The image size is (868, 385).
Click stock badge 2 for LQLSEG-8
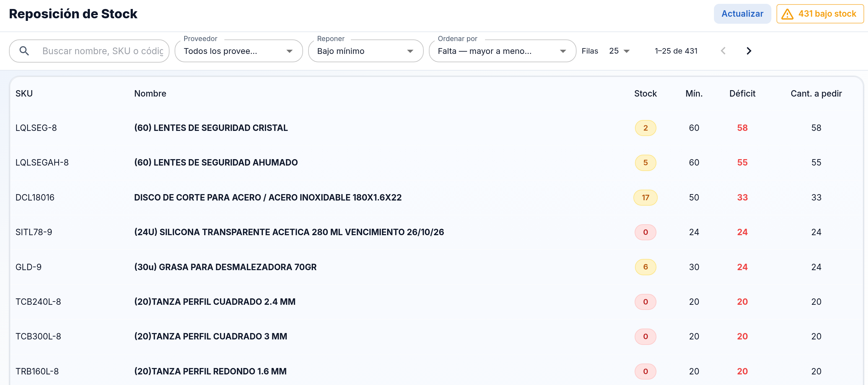coord(645,128)
